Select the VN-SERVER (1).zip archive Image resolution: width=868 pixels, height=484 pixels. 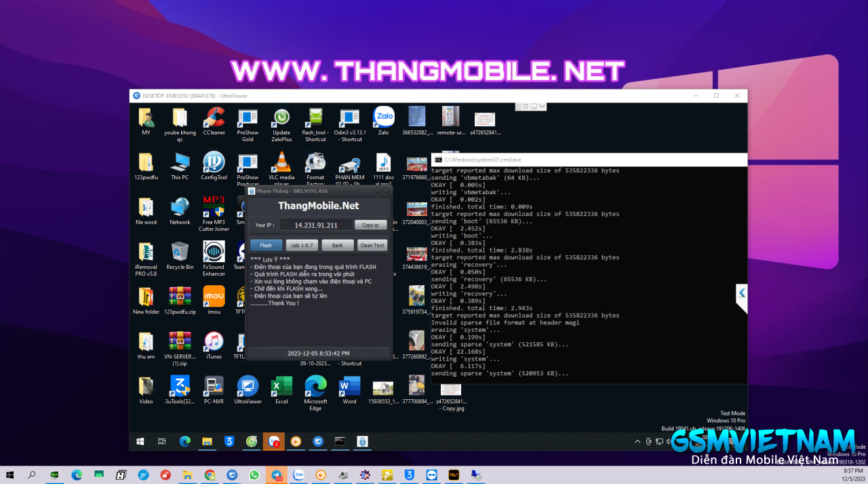(x=180, y=349)
